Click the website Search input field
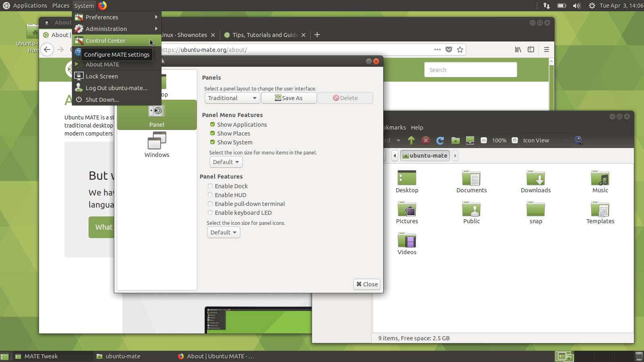 pos(471,70)
